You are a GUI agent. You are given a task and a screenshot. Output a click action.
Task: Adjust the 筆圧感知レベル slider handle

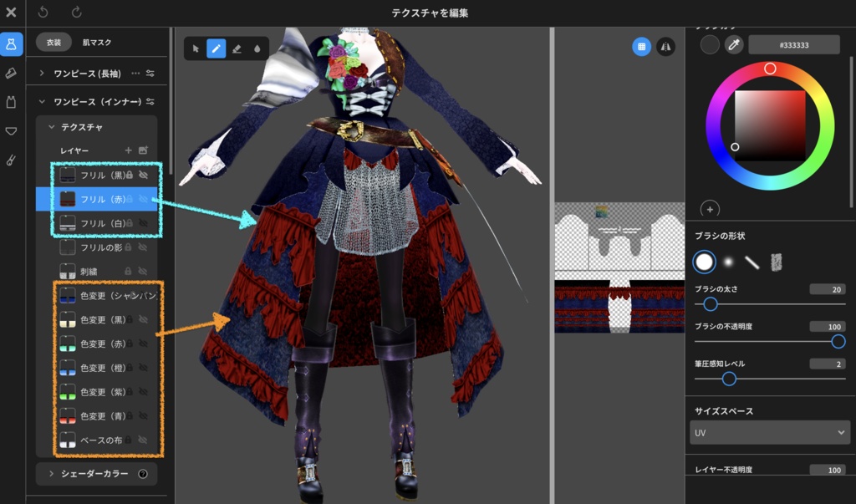click(x=729, y=379)
